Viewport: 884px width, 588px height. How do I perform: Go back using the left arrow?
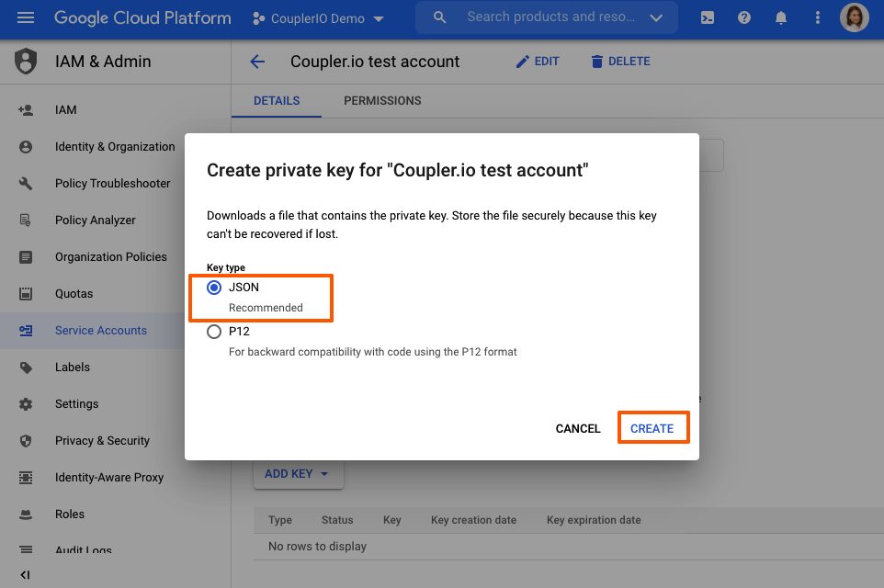click(x=257, y=62)
